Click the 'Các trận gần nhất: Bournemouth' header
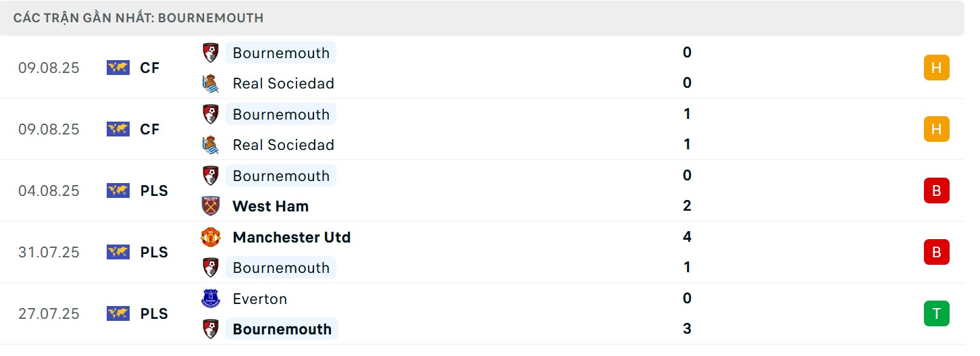Viewport: 980px width, 356px height. tap(138, 18)
